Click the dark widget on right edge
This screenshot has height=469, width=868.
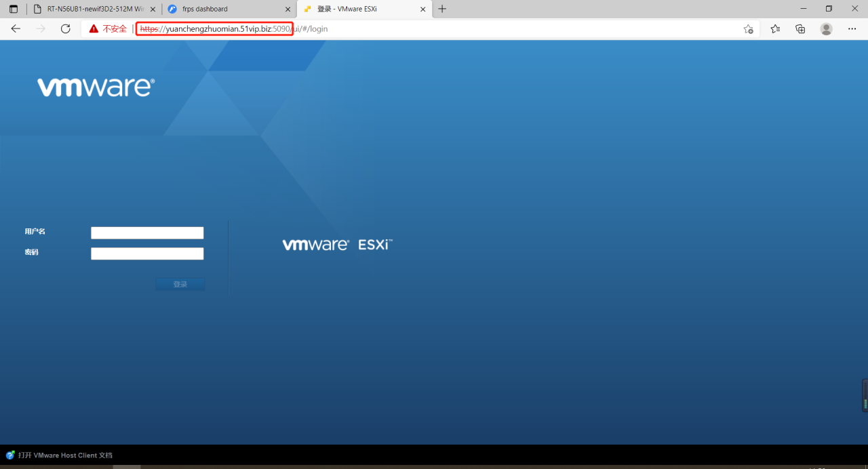865,395
